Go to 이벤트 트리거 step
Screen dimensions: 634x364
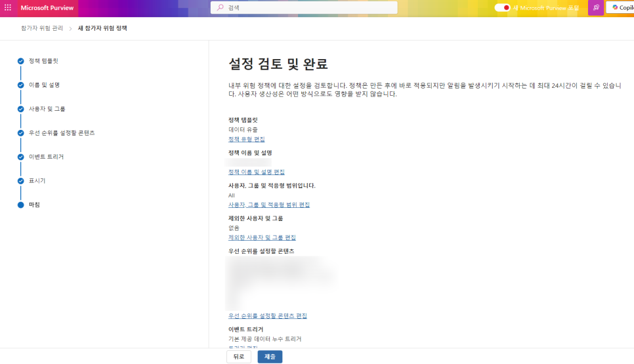tap(46, 157)
